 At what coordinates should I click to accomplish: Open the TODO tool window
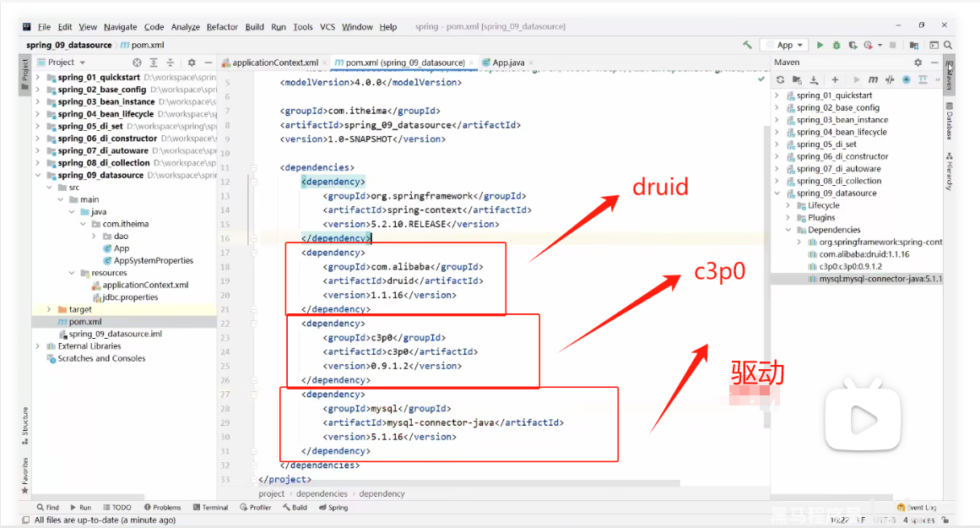coord(116,508)
